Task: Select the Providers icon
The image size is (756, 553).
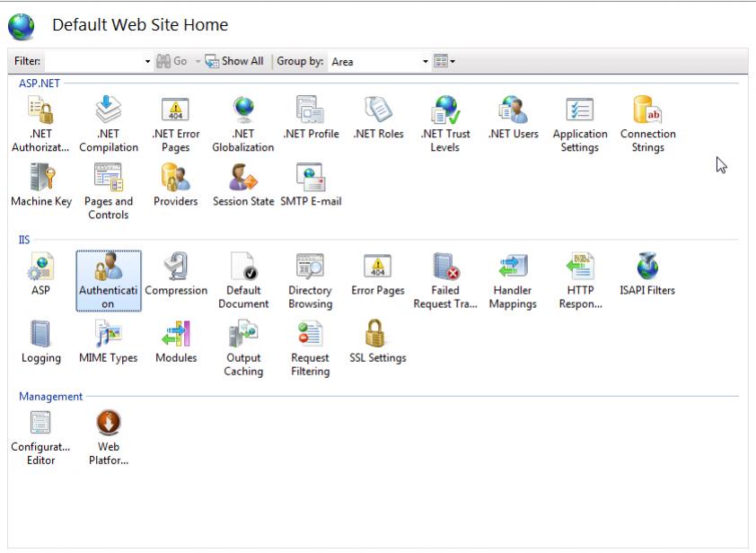Action: click(x=175, y=185)
